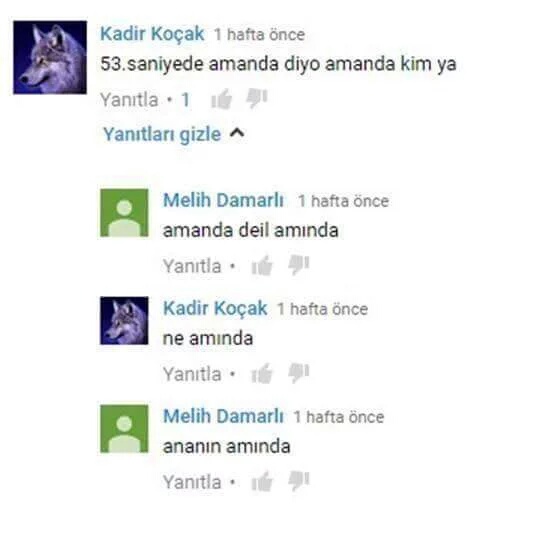Click Yanıtla under 'amanda deil amında'
The height and width of the screenshot is (539, 544).
coord(192,266)
